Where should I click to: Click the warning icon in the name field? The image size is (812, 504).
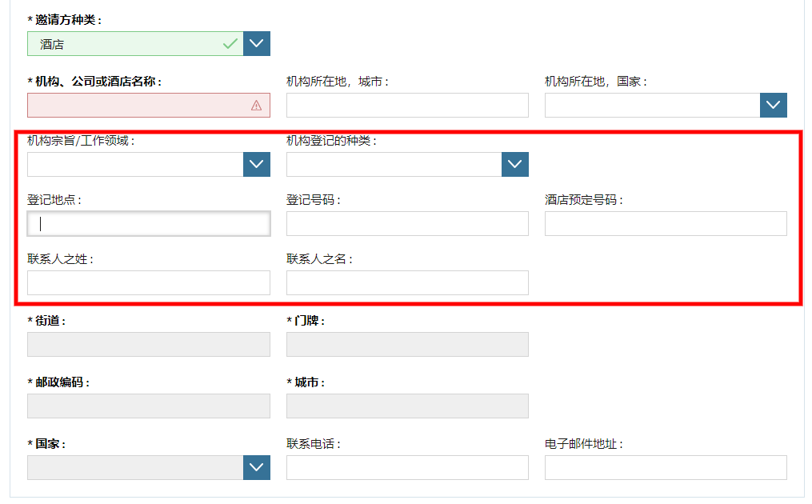[256, 106]
